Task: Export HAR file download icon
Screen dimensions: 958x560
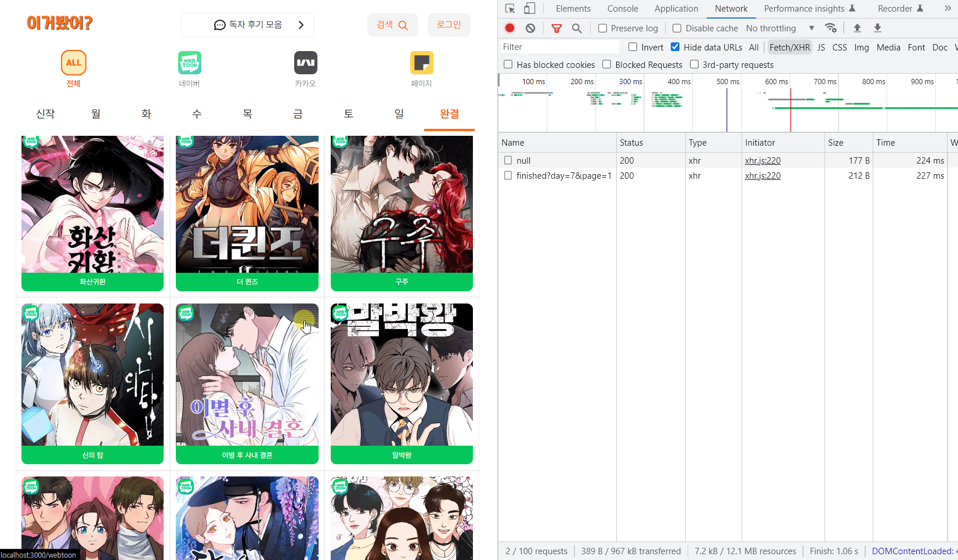Action: tap(877, 28)
